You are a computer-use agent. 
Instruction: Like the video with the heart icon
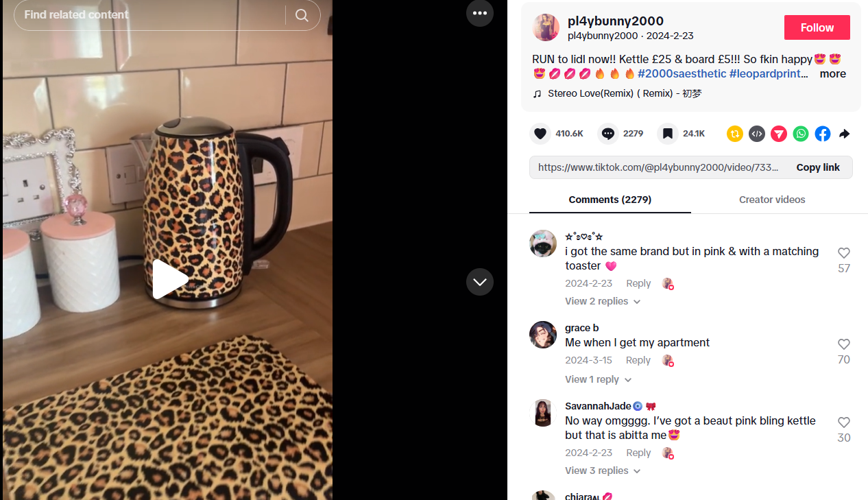(x=540, y=134)
